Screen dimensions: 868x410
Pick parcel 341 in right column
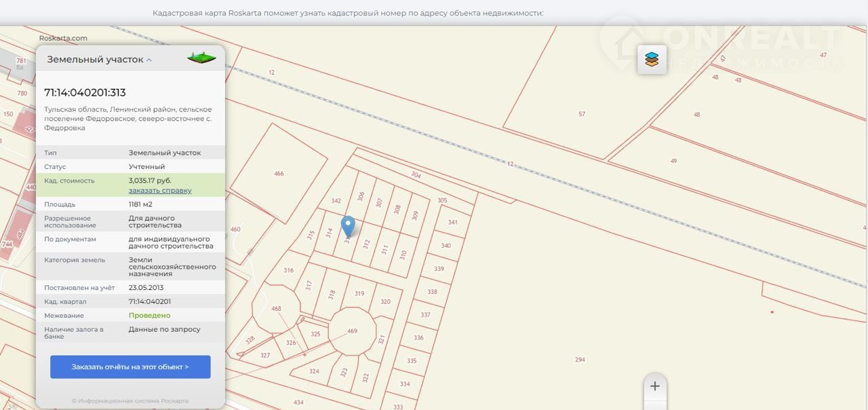(x=453, y=223)
